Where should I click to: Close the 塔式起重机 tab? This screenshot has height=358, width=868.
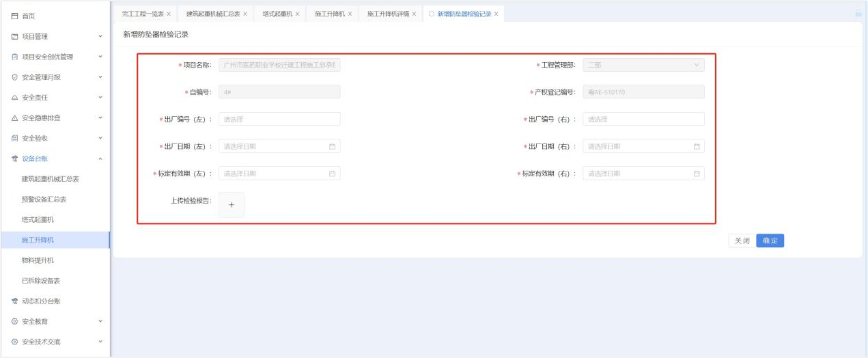[x=297, y=14]
